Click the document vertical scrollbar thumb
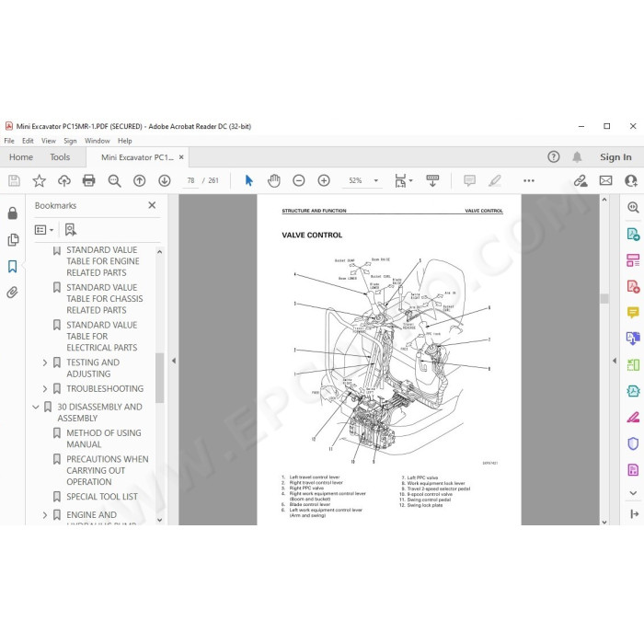Image resolution: width=644 pixels, height=644 pixels. pos(604,298)
